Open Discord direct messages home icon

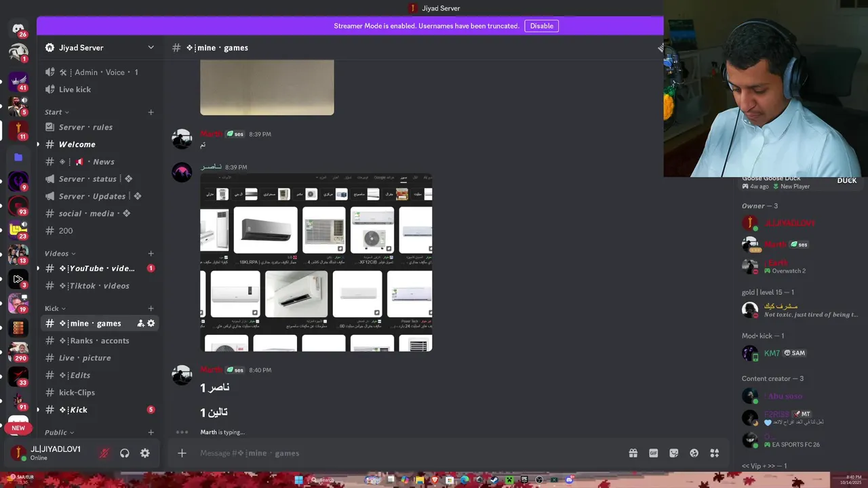[x=18, y=28]
